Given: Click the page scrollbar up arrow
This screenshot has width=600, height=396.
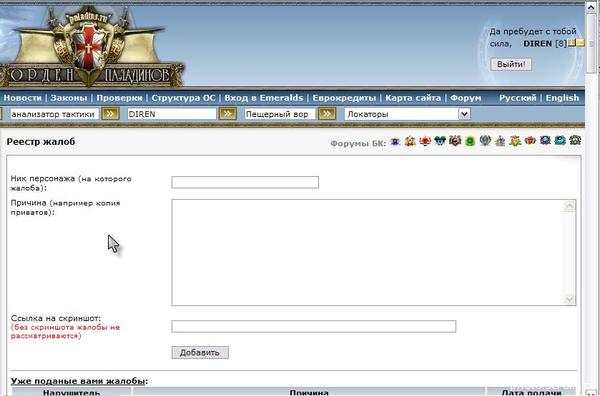Looking at the screenshot, I should (x=592, y=9).
